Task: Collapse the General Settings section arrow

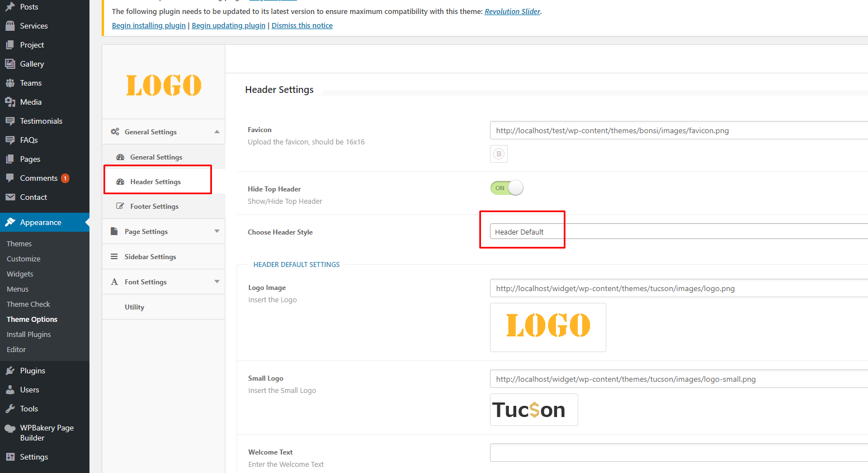Action: pyautogui.click(x=217, y=132)
